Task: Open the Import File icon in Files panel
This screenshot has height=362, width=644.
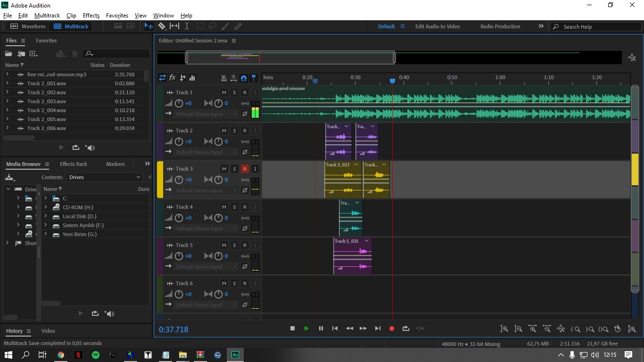Action: point(21,54)
